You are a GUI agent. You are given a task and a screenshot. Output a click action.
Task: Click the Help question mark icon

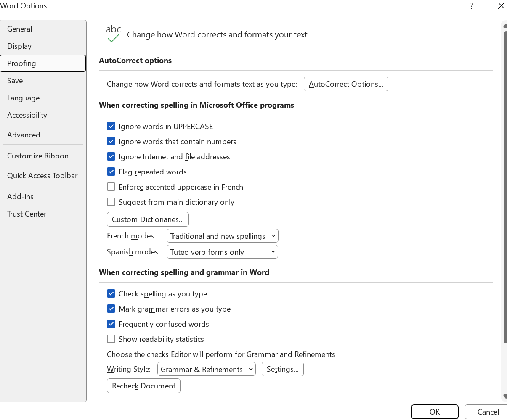click(472, 6)
